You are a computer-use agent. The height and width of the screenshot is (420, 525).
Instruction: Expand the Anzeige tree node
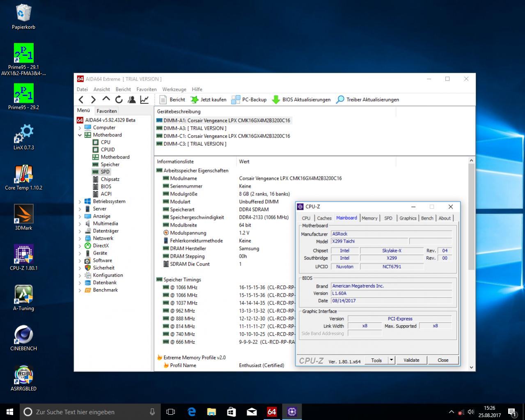[x=80, y=216]
